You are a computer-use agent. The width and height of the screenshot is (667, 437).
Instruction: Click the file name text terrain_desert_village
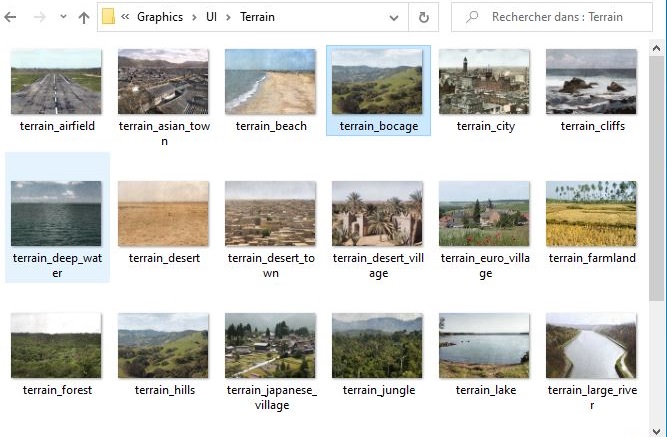point(378,266)
